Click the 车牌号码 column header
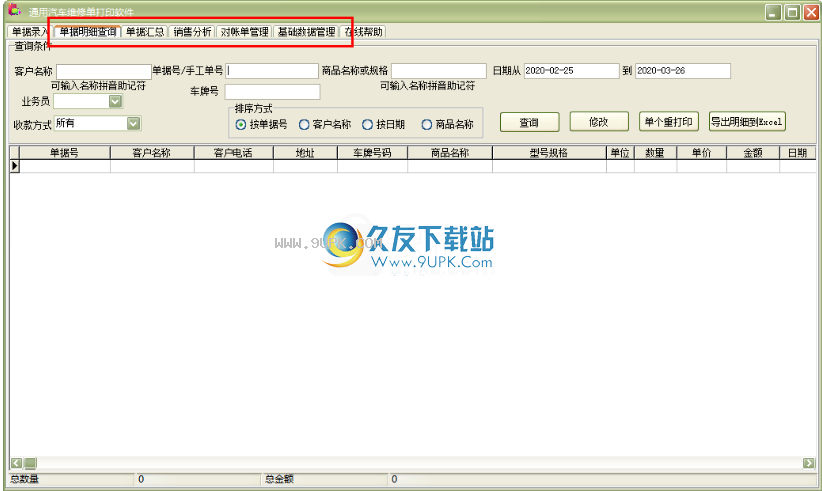The width and height of the screenshot is (822, 491). [372, 152]
